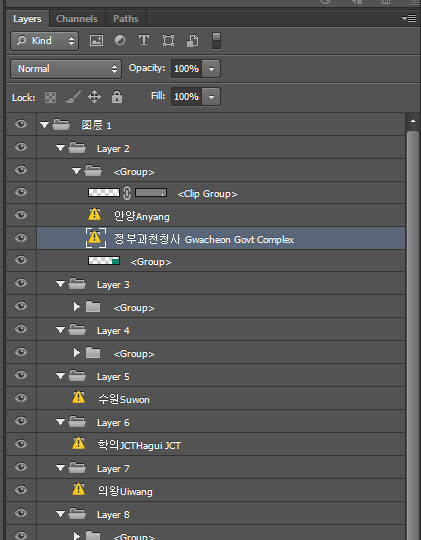The image size is (421, 540).
Task: Click folder icon of Layer 2 group
Action: [77, 148]
